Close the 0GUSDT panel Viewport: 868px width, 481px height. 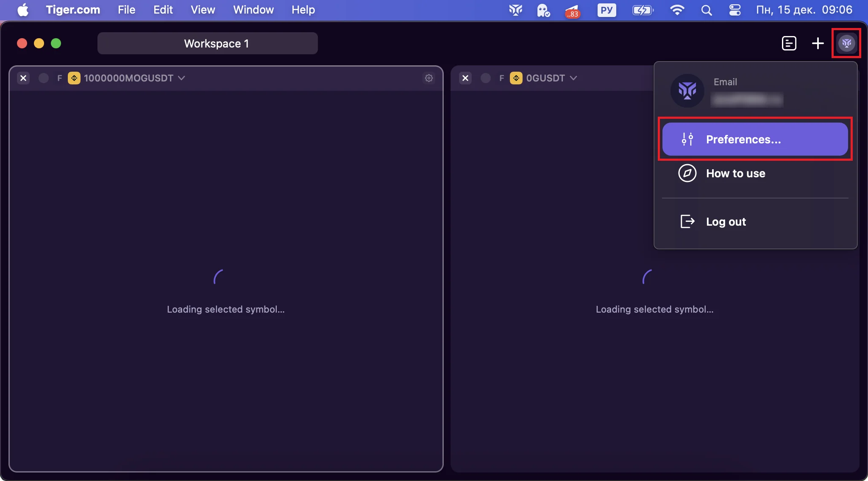click(x=465, y=78)
